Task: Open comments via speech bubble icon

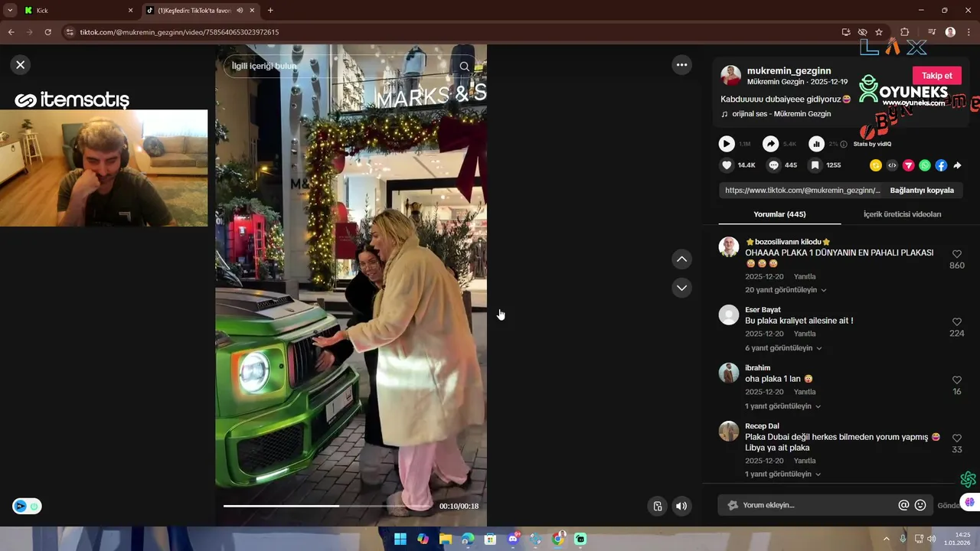Action: [x=773, y=165]
